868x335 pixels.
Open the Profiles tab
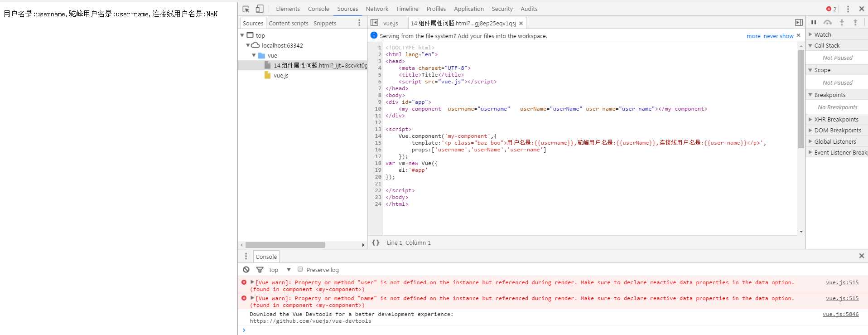[x=436, y=9]
